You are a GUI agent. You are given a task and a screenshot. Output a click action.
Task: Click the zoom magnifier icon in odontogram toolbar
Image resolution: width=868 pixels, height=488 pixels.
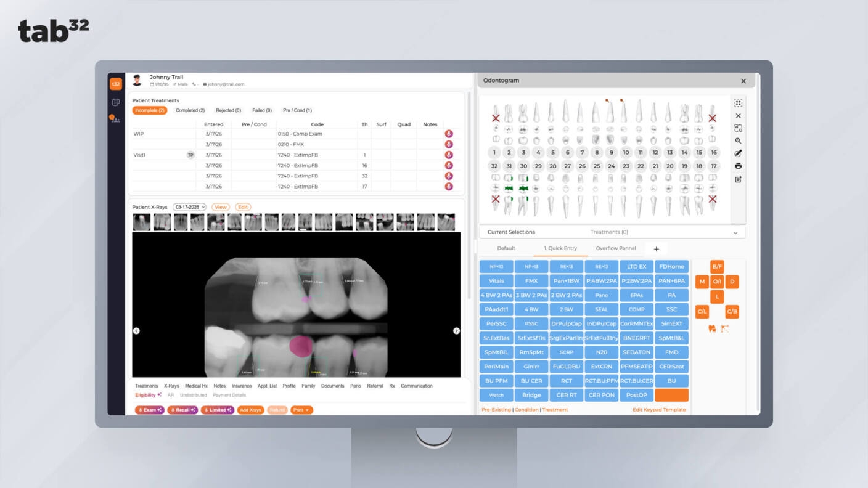[738, 141]
